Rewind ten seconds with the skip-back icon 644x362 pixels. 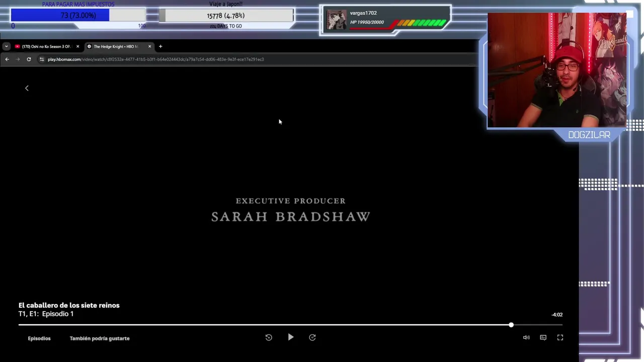pyautogui.click(x=269, y=337)
